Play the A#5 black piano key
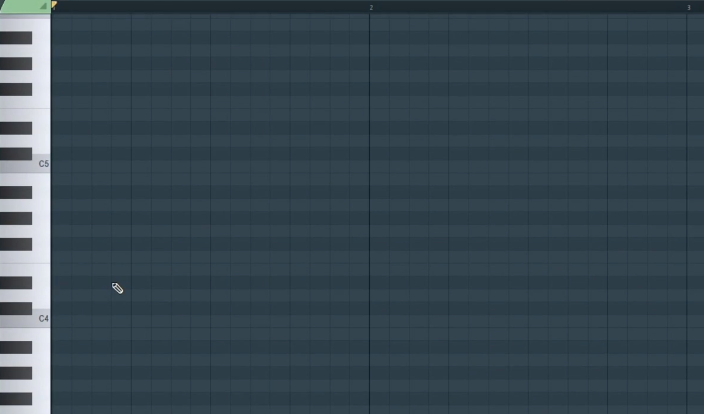This screenshot has width=704, height=414. (16, 38)
